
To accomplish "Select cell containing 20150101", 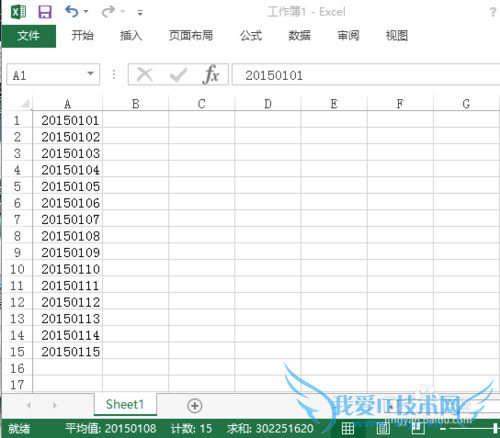I will point(68,120).
